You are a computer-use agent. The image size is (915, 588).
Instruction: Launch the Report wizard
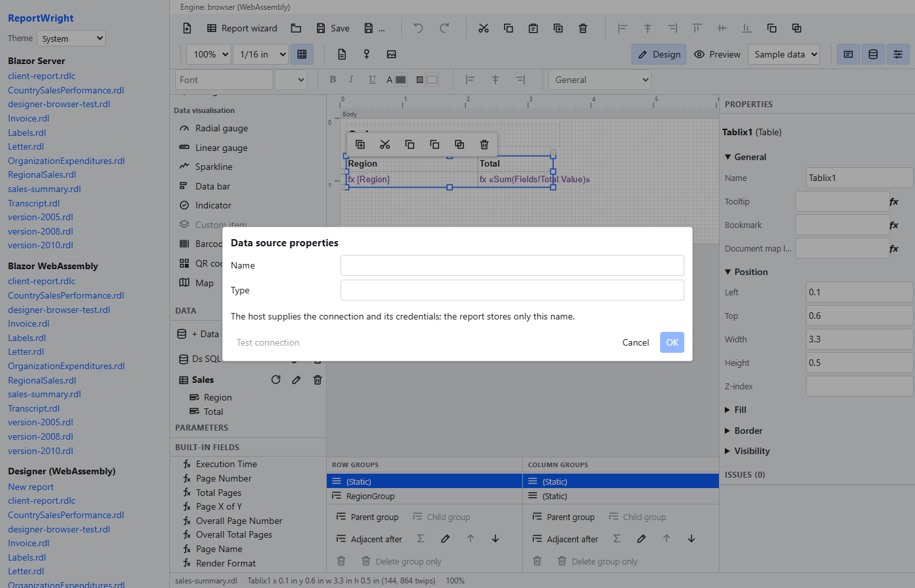[x=242, y=28]
